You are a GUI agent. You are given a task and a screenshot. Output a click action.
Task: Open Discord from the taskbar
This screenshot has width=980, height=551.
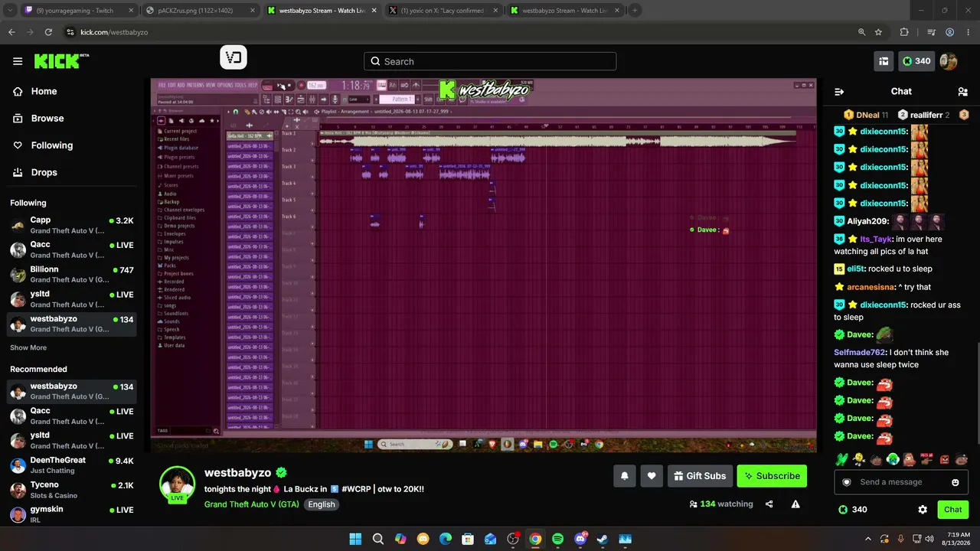[580, 539]
